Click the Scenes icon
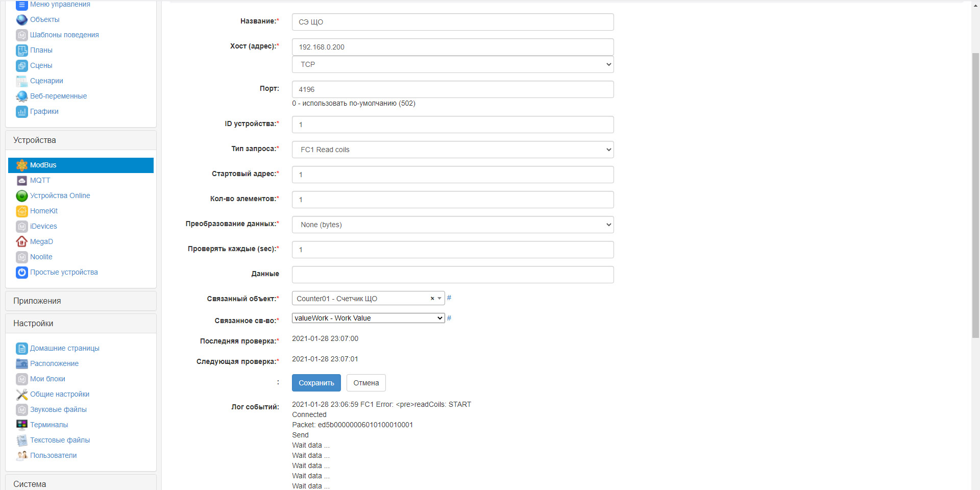980x490 pixels. [x=21, y=66]
